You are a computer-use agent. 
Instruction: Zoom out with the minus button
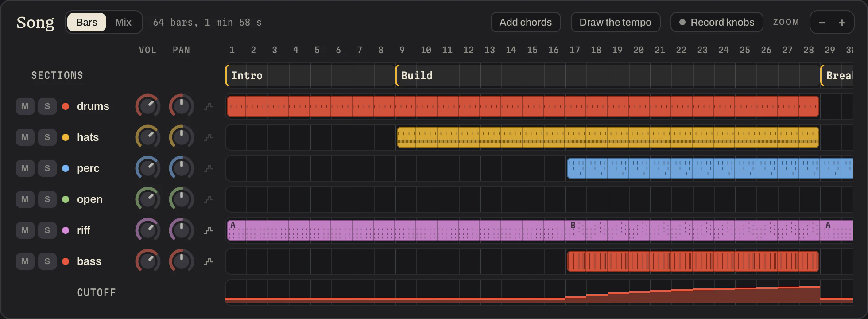coord(822,23)
